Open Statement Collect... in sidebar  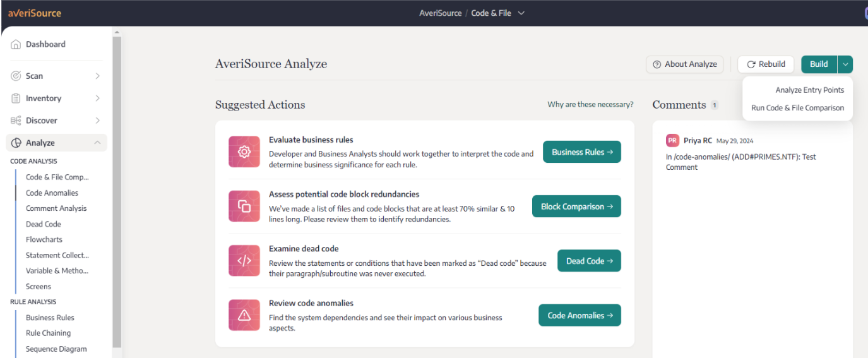[57, 255]
